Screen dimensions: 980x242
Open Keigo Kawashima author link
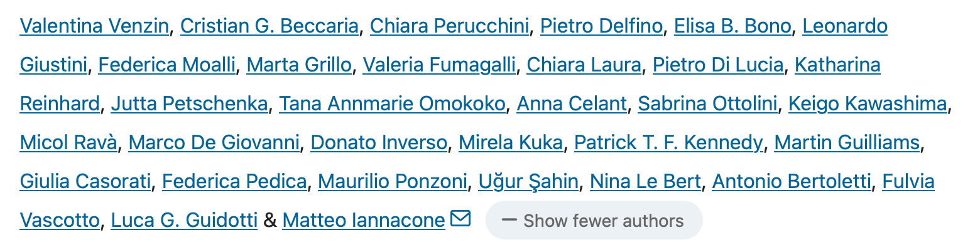tap(868, 104)
